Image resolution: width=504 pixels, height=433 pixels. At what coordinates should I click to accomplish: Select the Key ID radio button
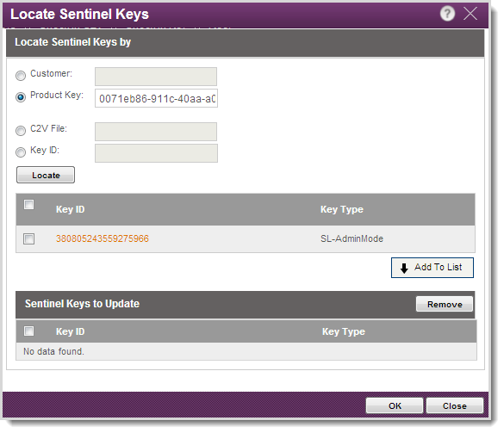pos(21,152)
